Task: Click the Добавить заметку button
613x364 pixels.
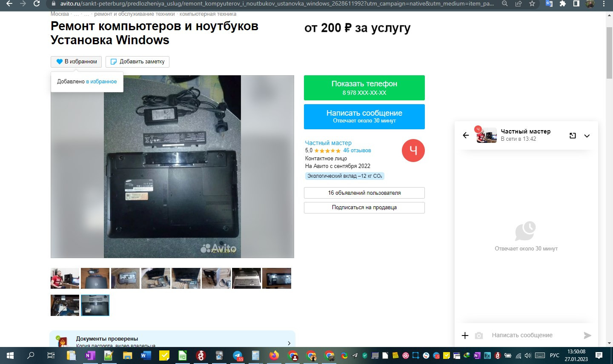Action: click(x=137, y=62)
